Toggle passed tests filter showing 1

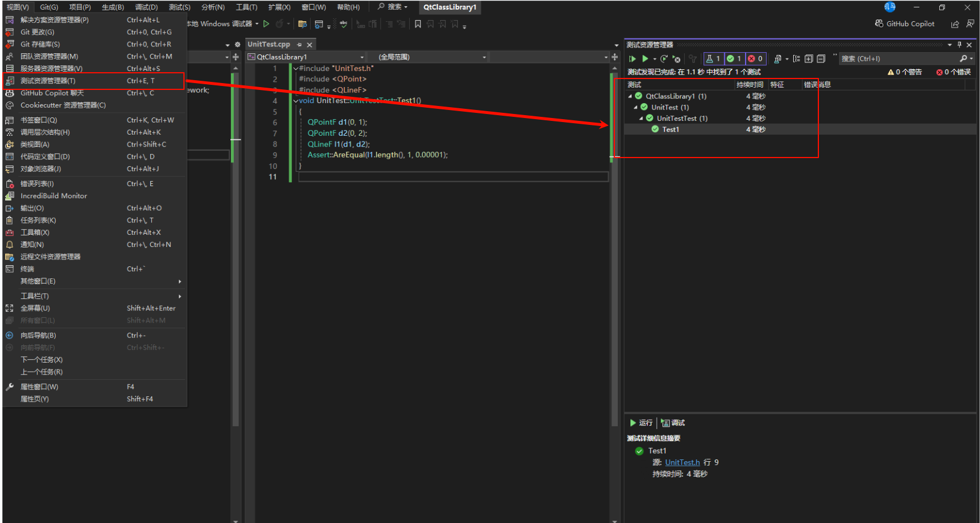point(734,59)
